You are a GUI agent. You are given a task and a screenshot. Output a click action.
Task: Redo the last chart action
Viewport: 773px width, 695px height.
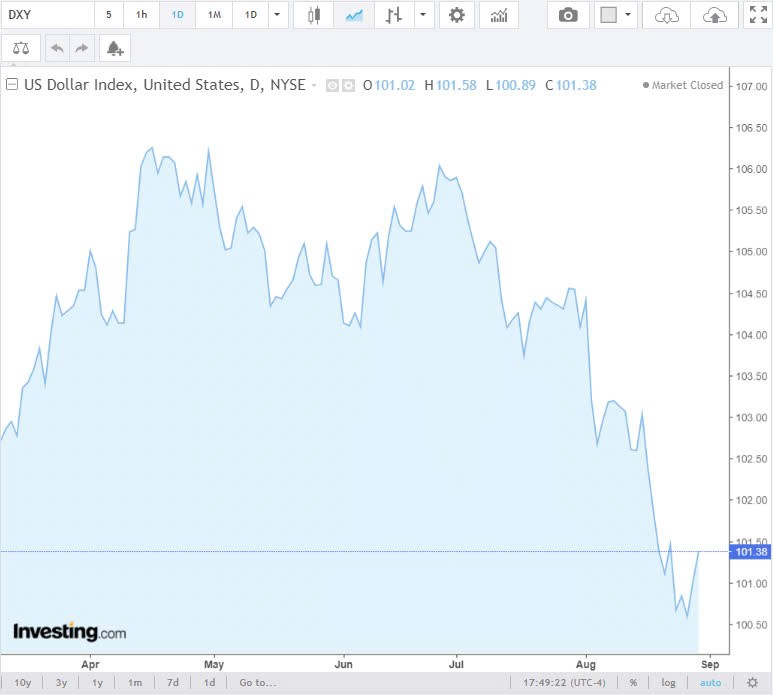tap(82, 48)
